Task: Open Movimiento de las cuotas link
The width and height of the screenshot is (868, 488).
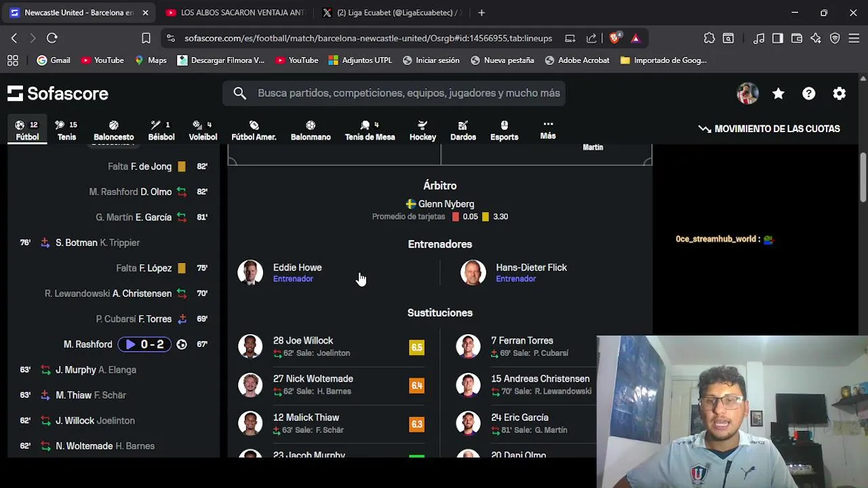Action: pyautogui.click(x=769, y=129)
